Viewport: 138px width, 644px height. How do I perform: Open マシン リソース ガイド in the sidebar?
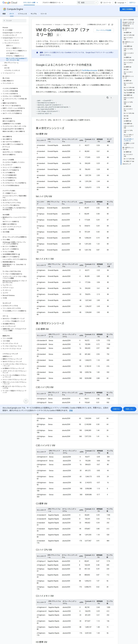pyautogui.click(x=11, y=40)
